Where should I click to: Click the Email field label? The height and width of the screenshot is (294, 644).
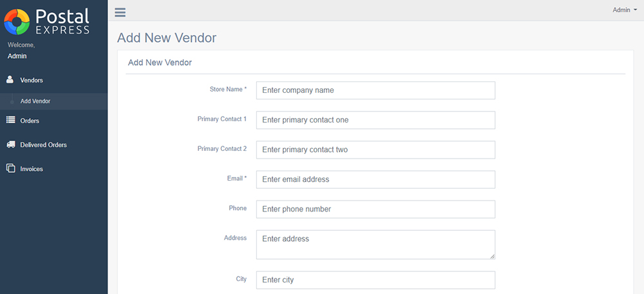pos(236,179)
